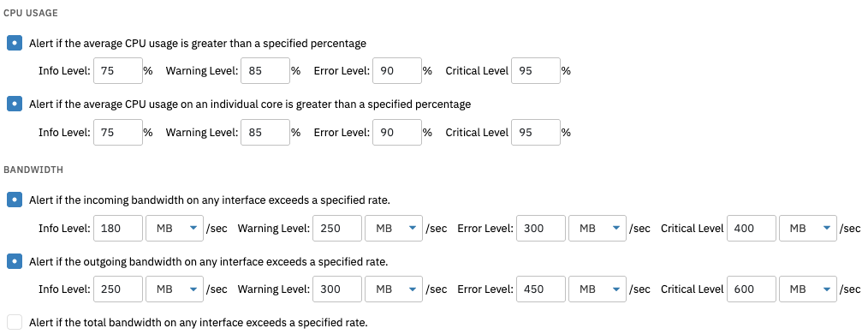Toggle the individual core CPU usage alert checkbox

(x=15, y=104)
